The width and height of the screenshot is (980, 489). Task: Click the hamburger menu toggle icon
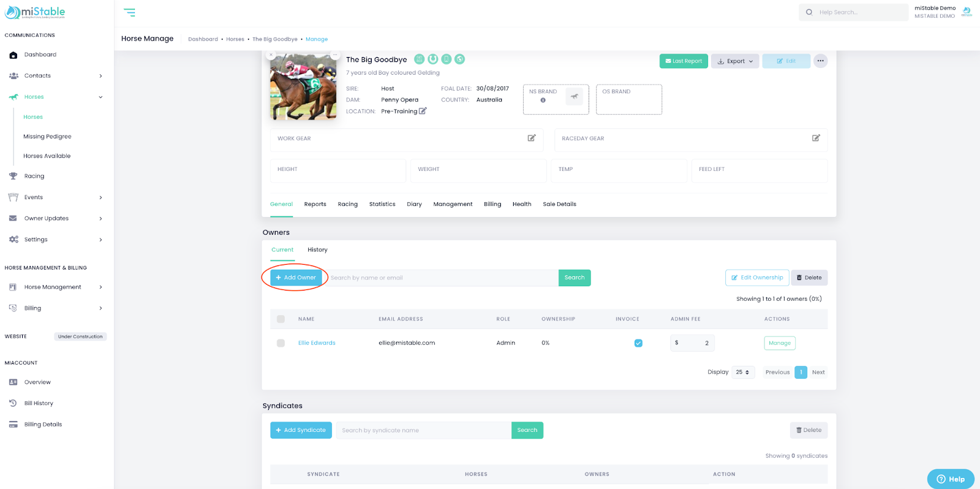point(129,12)
